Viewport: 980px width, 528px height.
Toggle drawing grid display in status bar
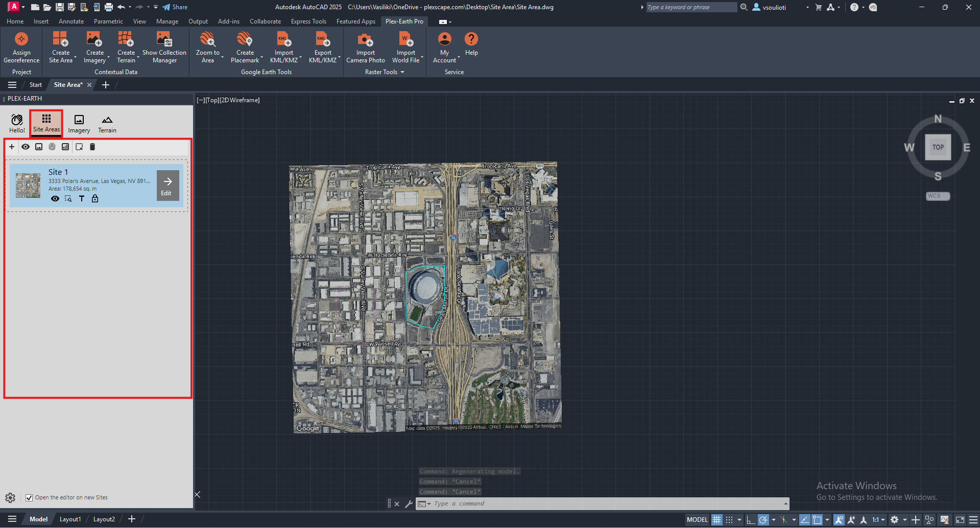point(717,520)
